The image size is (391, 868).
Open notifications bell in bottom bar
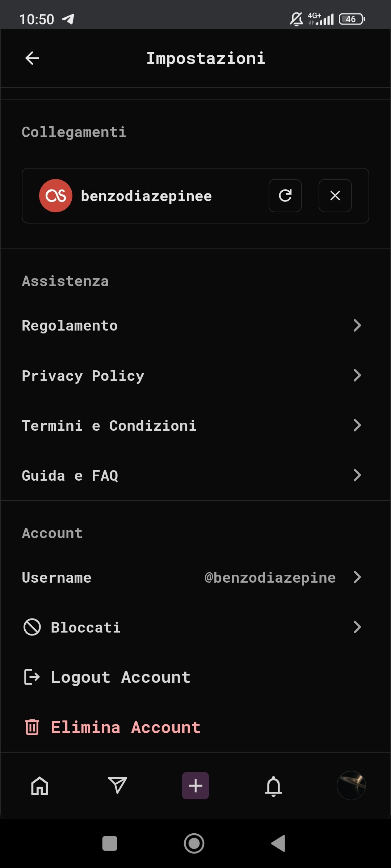click(274, 786)
